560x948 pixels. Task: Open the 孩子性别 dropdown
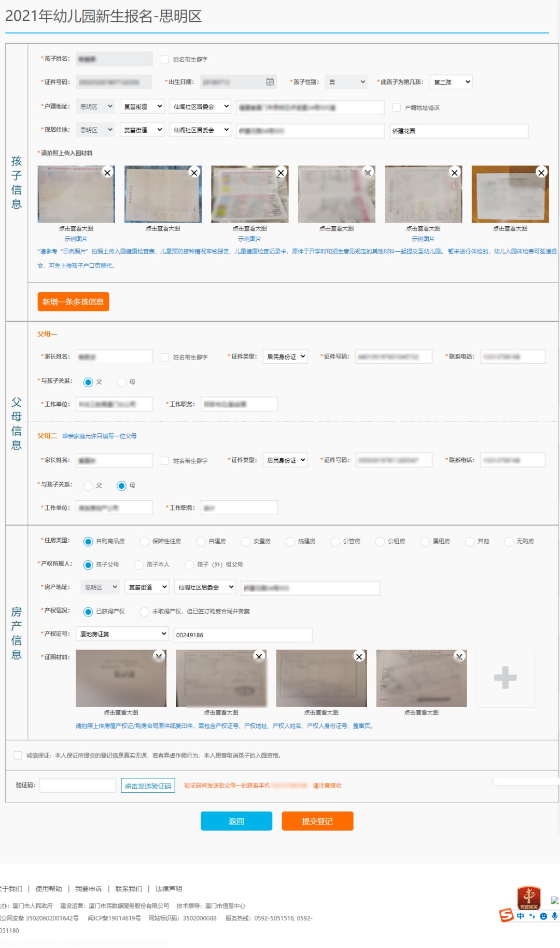[x=346, y=82]
